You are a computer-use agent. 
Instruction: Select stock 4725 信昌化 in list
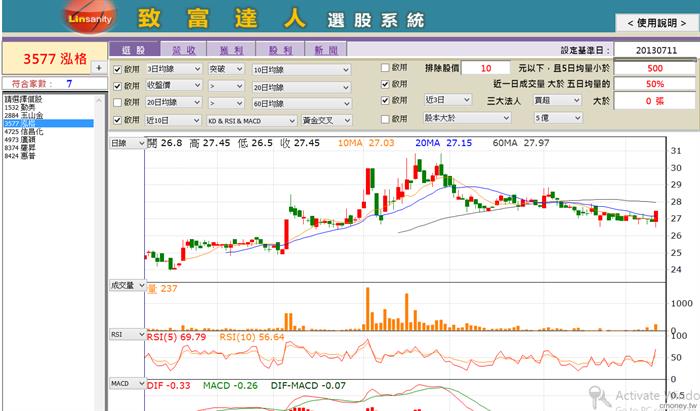[x=49, y=131]
